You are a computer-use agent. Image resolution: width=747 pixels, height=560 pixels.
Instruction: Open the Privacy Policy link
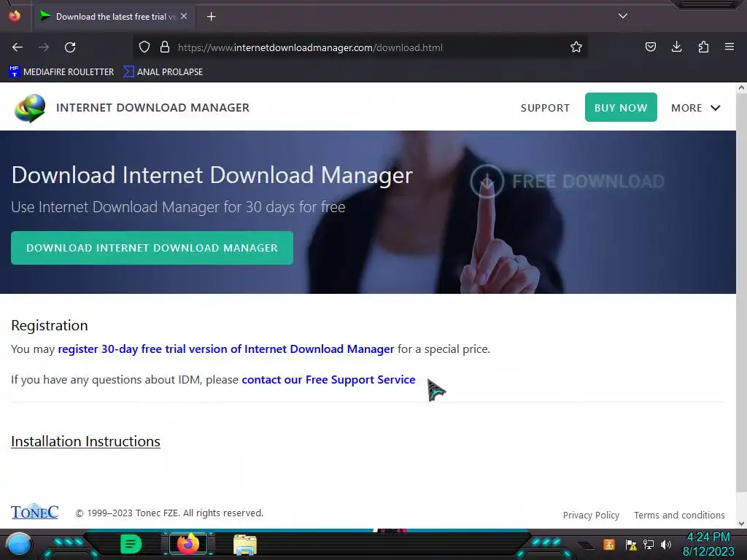tap(591, 516)
